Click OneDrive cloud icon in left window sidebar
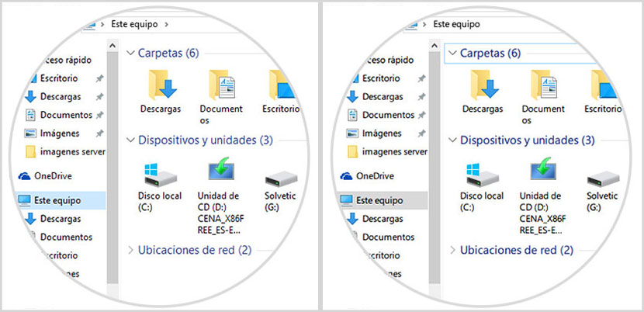Image resolution: width=644 pixels, height=312 pixels. (24, 176)
